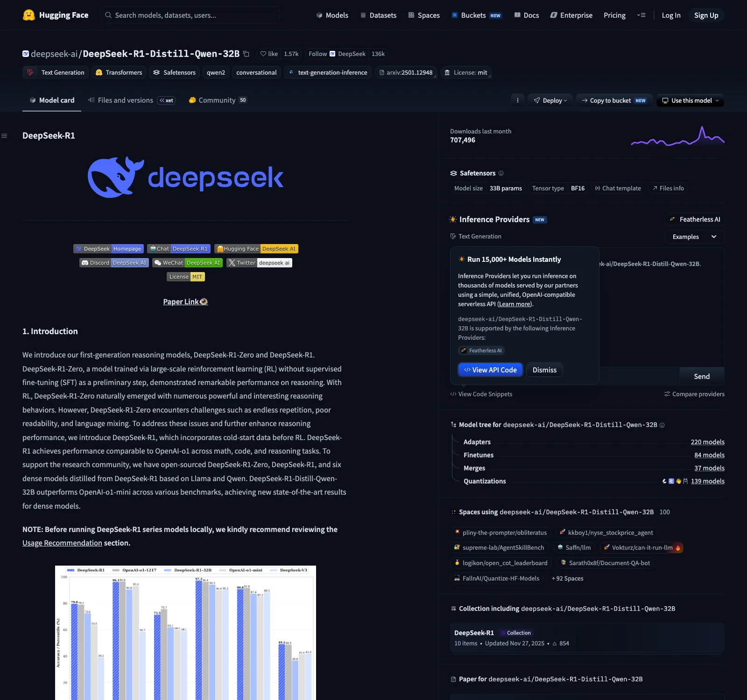This screenshot has height=700, width=747.
Task: Open logikon/open_cot_leaderboard space
Action: point(500,563)
